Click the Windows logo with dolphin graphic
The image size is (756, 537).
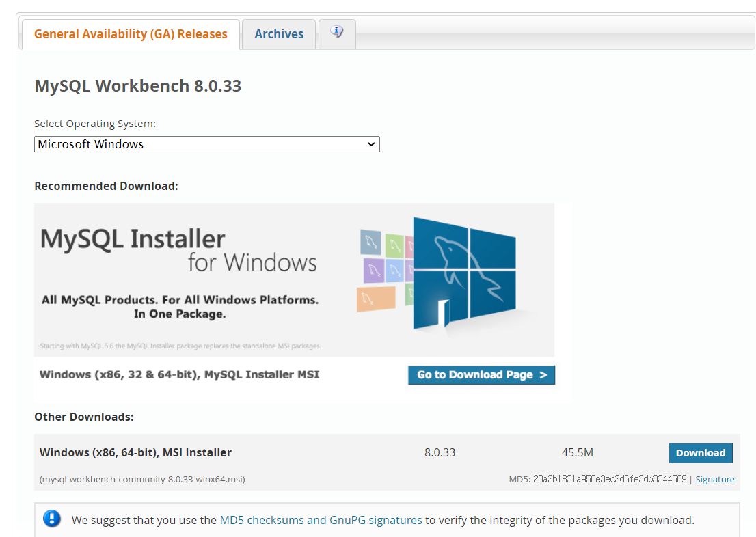[464, 273]
